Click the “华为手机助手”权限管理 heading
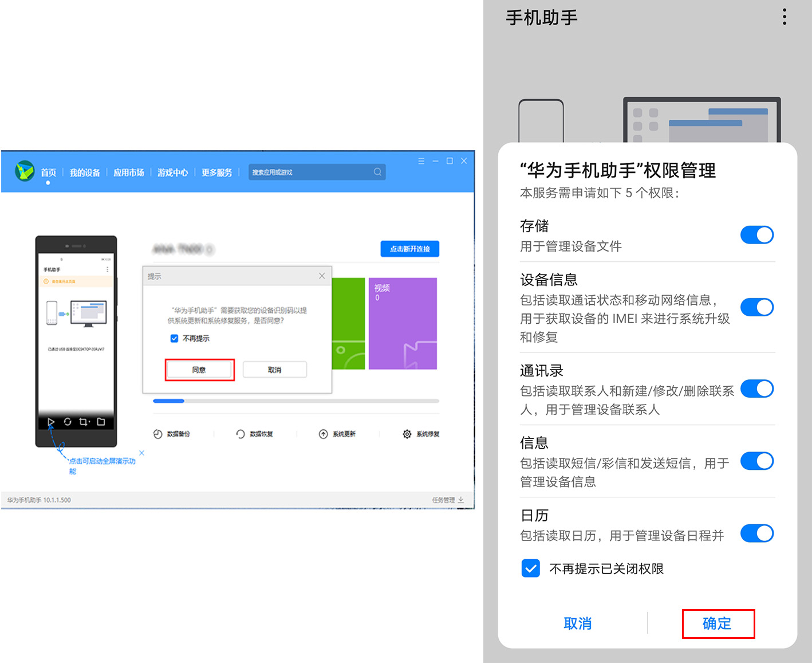This screenshot has width=812, height=663. (618, 170)
